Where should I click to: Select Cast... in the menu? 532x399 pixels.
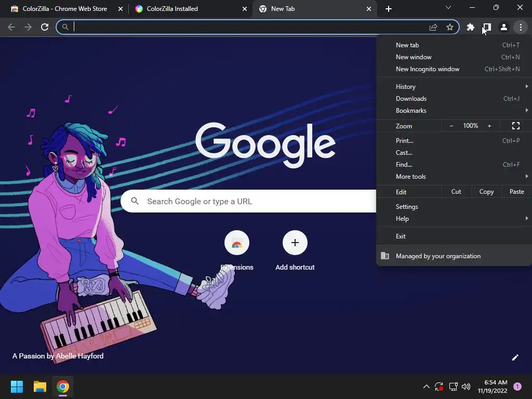coord(454,153)
